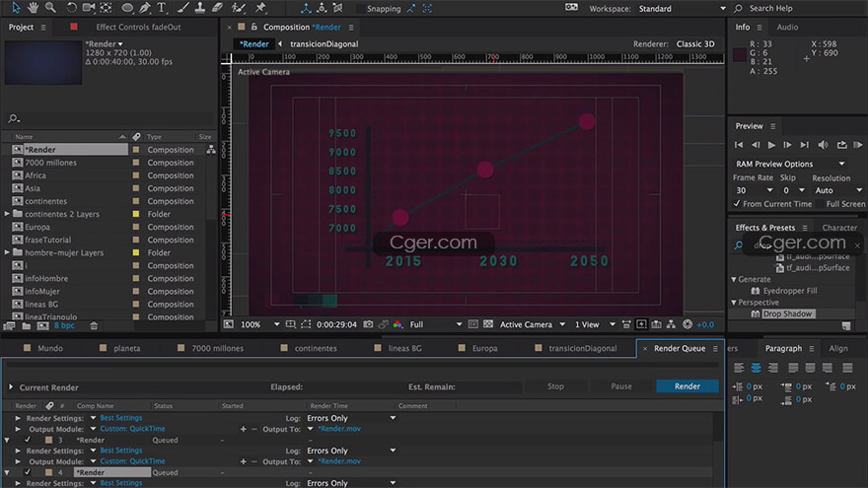The width and height of the screenshot is (868, 488).
Task: Select the Pen tool
Action: (145, 8)
